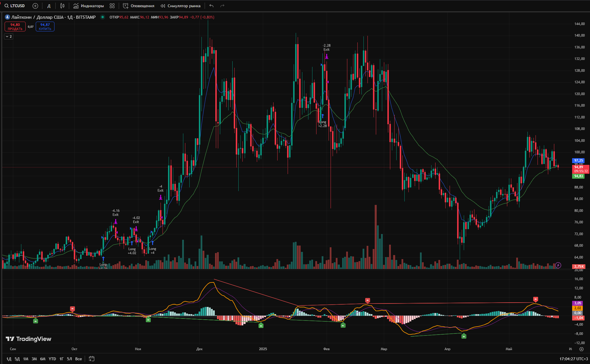Viewport: 590px width, 364px height.
Task: Click the green divergence marker in April
Action: tap(464, 336)
